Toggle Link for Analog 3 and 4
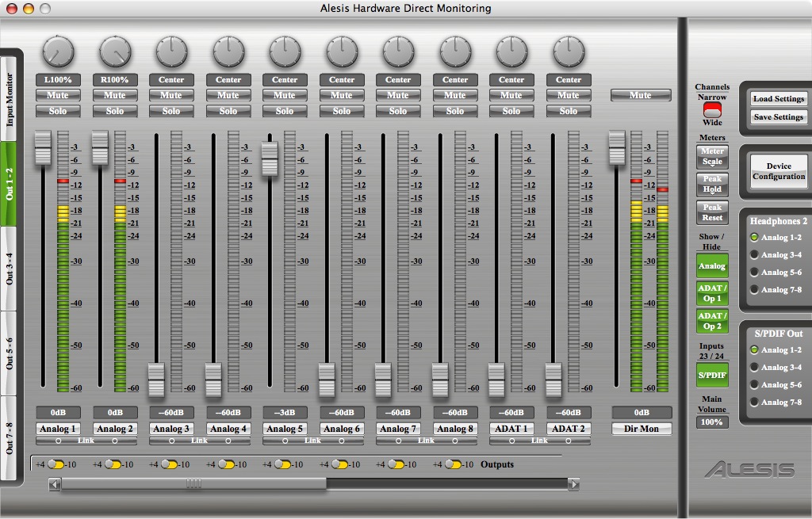 [200, 441]
